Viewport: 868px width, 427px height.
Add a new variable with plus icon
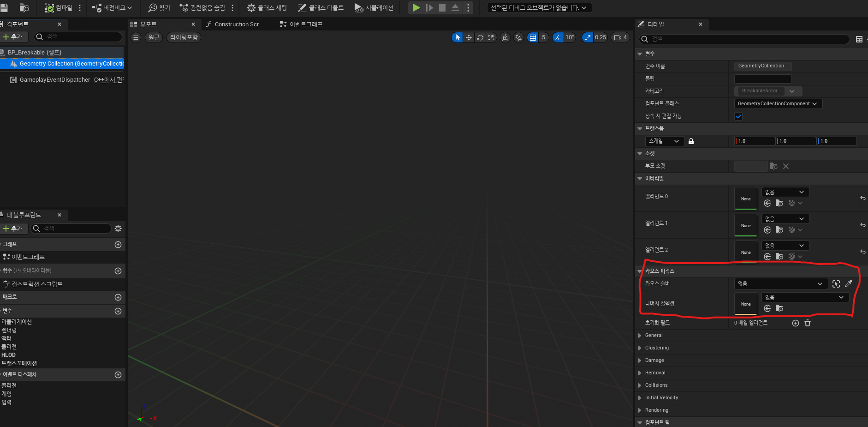[118, 311]
